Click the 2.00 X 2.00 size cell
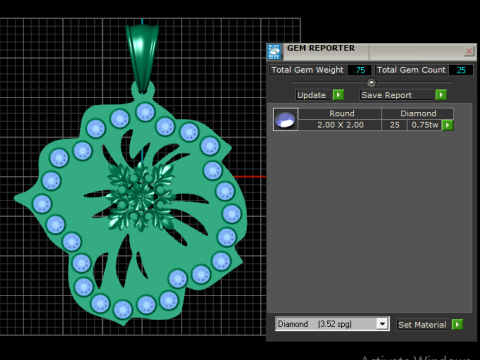Image resolution: width=480 pixels, height=360 pixels. click(x=340, y=125)
